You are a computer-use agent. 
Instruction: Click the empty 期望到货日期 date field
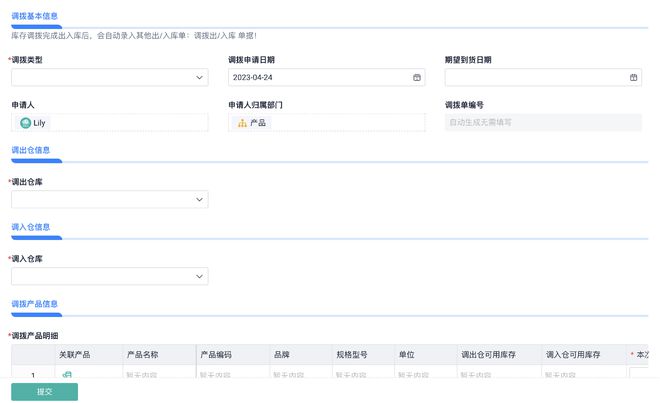tap(543, 77)
